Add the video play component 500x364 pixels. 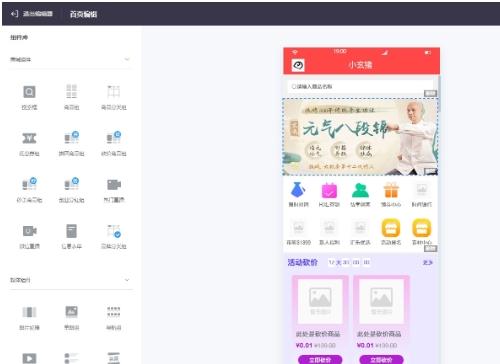[x=29, y=358]
